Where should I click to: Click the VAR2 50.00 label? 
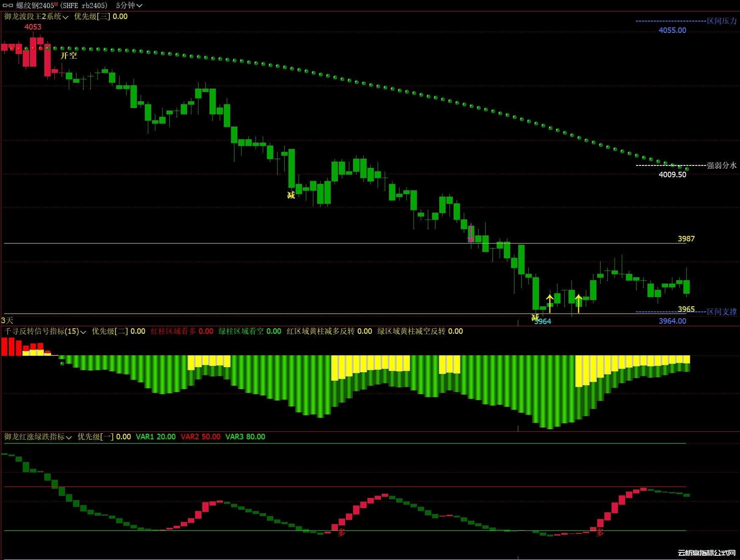[201, 437]
